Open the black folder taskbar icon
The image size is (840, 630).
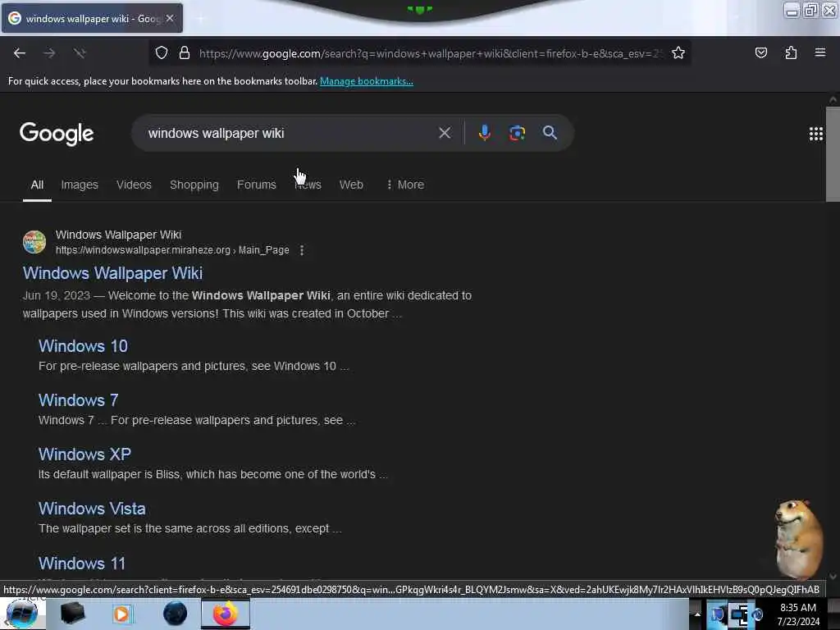(x=72, y=614)
